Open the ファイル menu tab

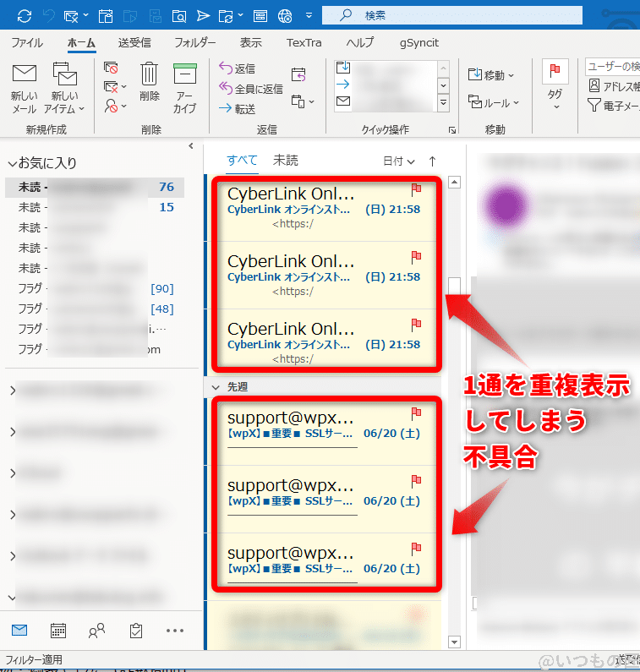pos(28,42)
